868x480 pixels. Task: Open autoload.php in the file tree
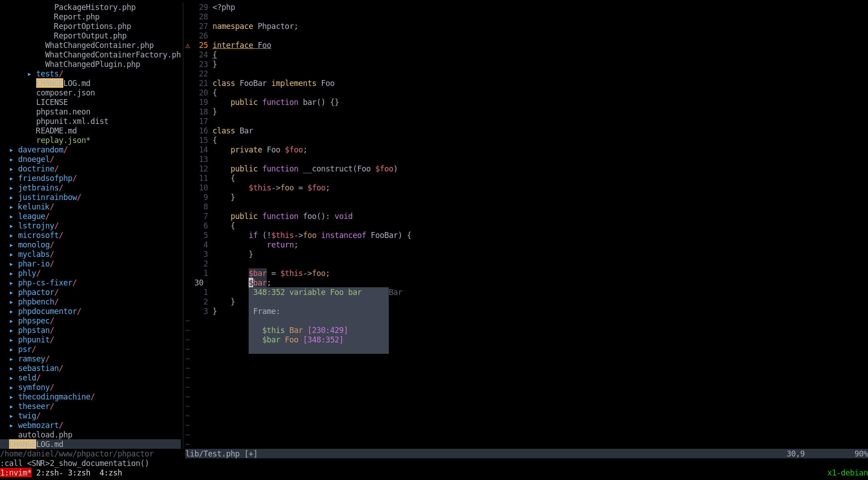[45, 435]
